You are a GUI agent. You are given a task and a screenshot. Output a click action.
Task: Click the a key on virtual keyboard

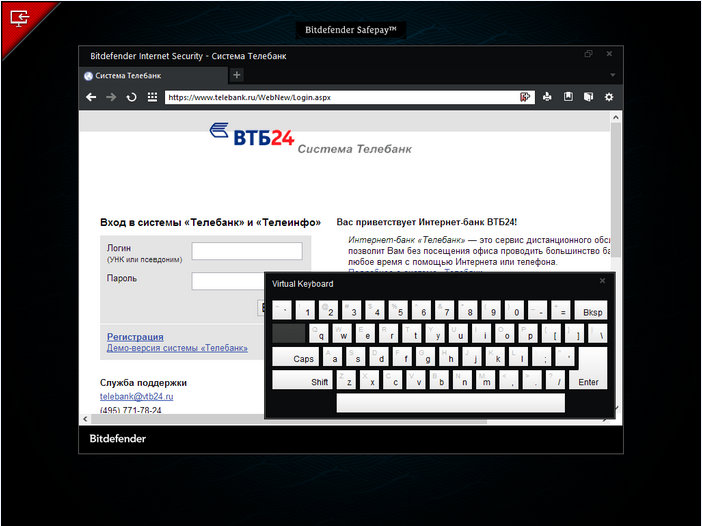333,358
